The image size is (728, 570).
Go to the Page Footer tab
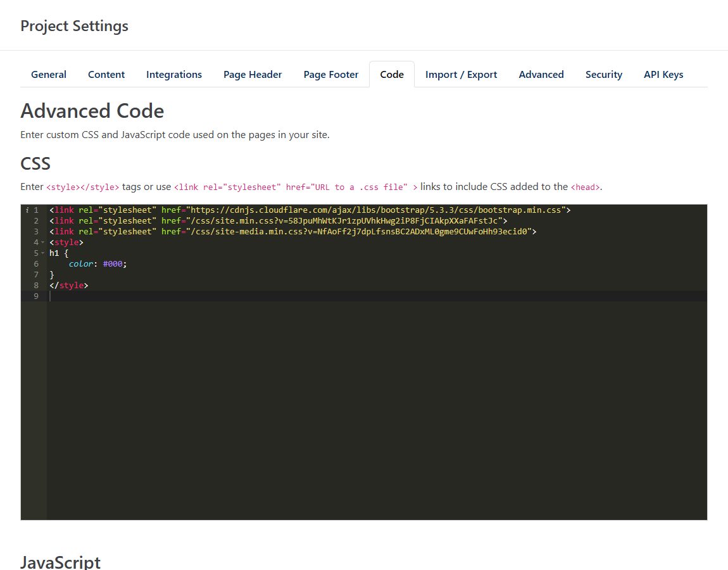[x=331, y=74]
